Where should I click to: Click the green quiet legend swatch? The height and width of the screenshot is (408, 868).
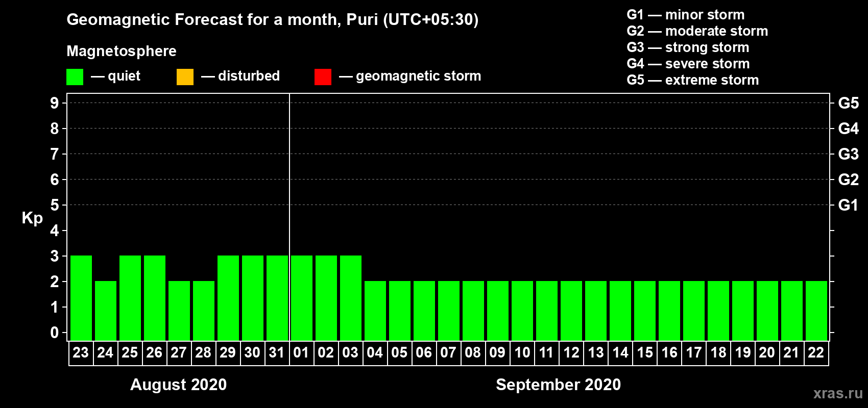pos(75,77)
